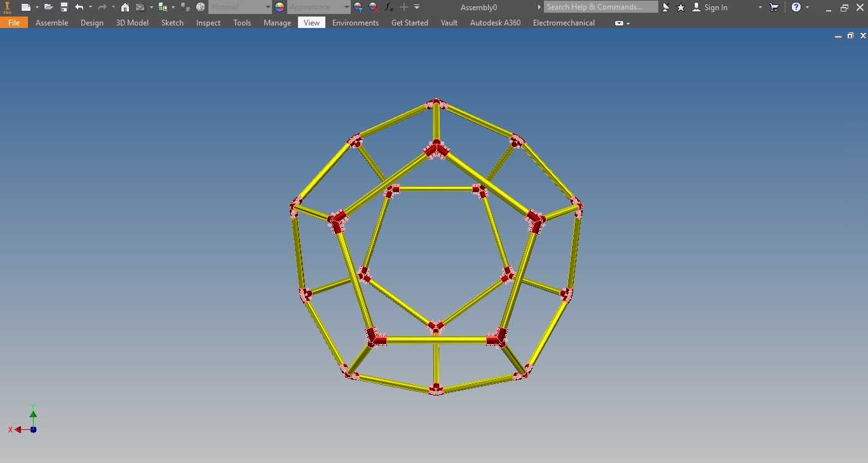The height and width of the screenshot is (463, 868).
Task: Switch to the 3D Model tab
Action: 132,22
